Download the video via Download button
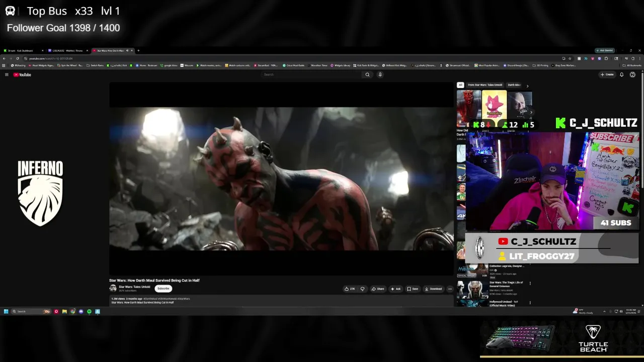This screenshot has width=644, height=362. (433, 289)
